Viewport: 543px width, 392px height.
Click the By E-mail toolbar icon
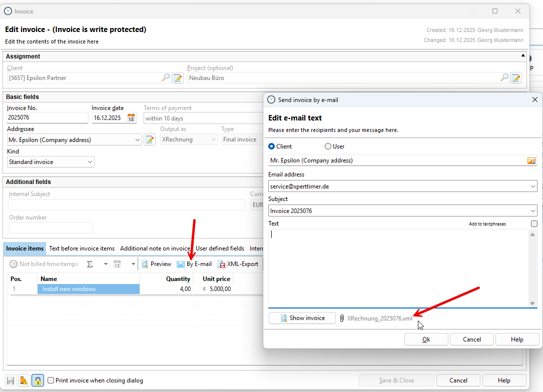tap(181, 264)
